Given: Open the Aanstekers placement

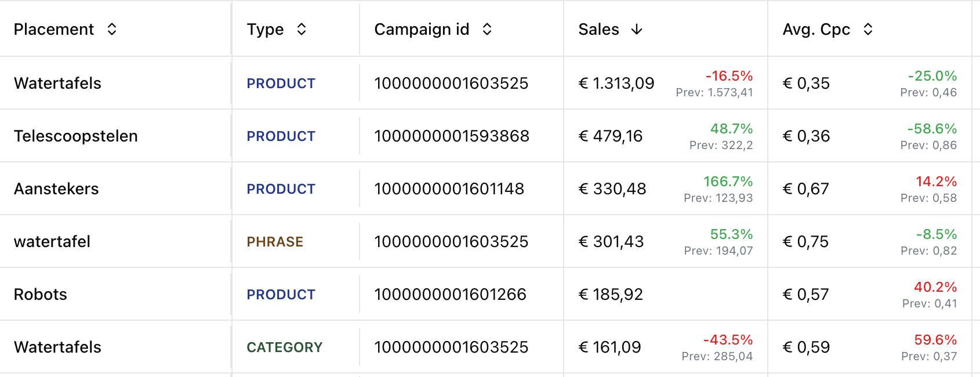Looking at the screenshot, I should pos(56,189).
